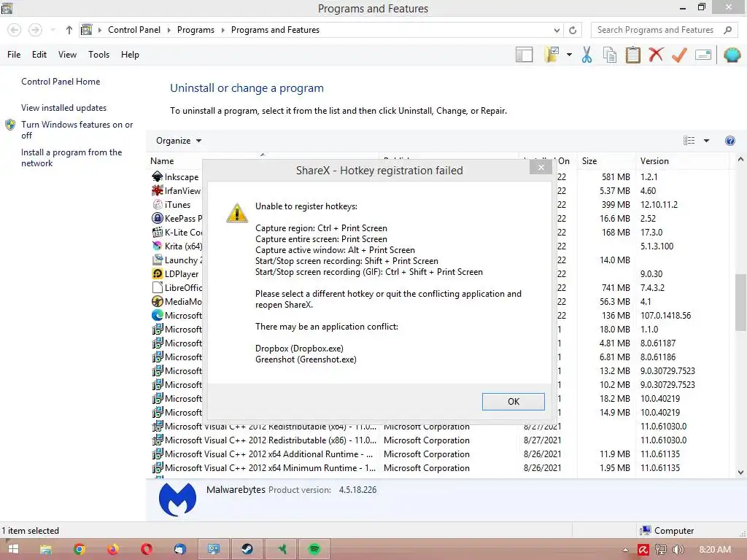Click the Refresh button in address bar
This screenshot has width=747, height=560.
tap(573, 30)
